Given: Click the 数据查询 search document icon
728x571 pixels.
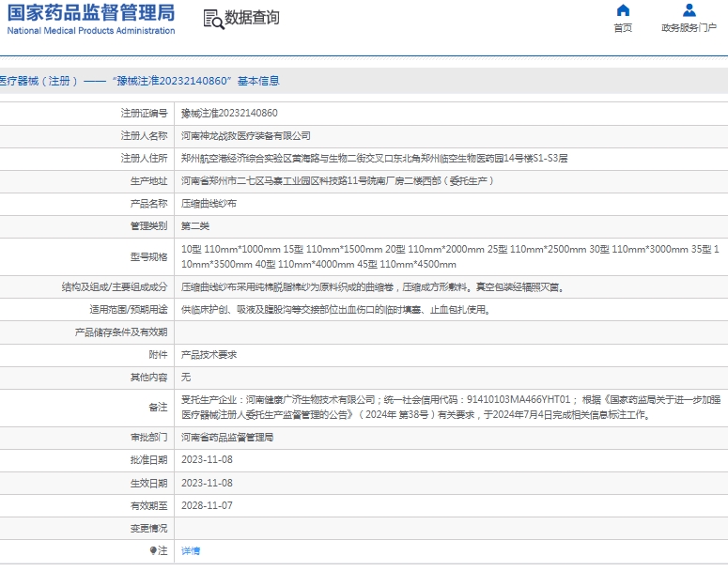Looking at the screenshot, I should pos(213,20).
